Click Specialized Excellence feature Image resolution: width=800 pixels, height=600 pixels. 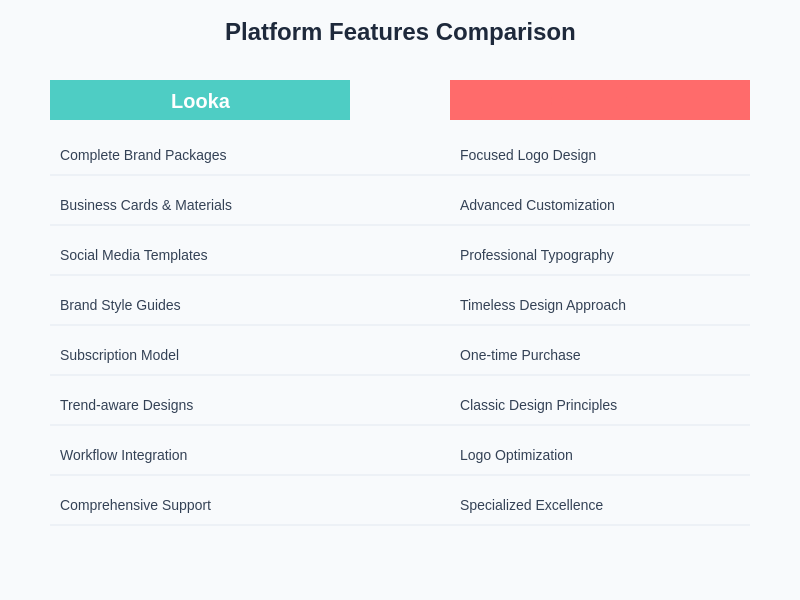531,505
